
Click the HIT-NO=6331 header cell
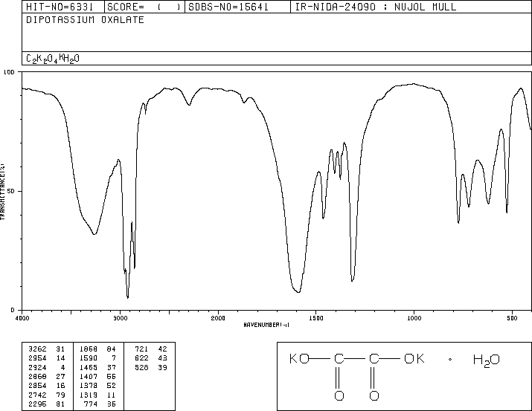[x=60, y=7]
